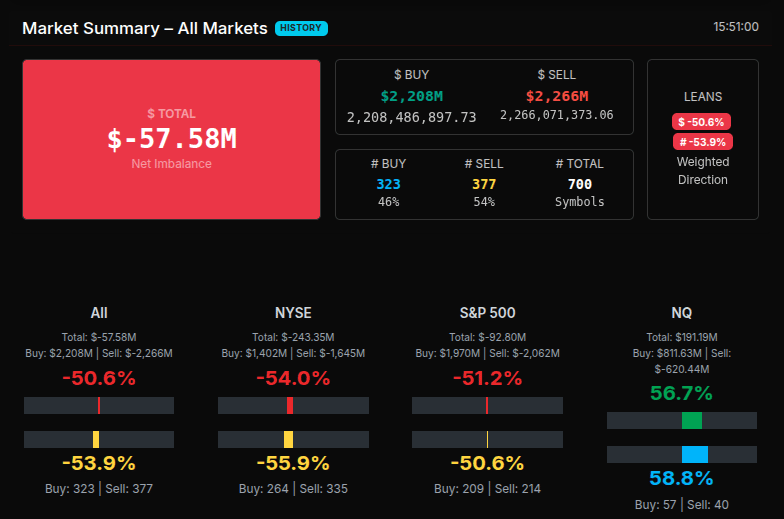Image resolution: width=784 pixels, height=519 pixels.
Task: Click the All yellow symbol count bar
Action: point(96,439)
